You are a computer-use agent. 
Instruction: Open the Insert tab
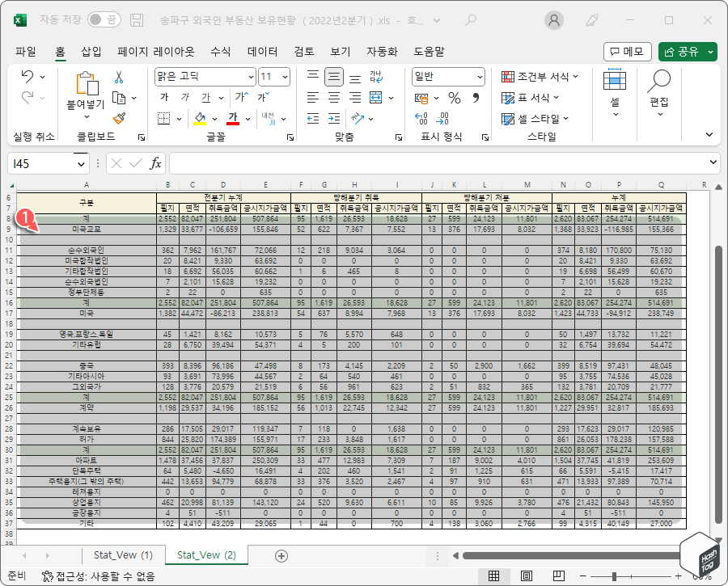point(91,52)
